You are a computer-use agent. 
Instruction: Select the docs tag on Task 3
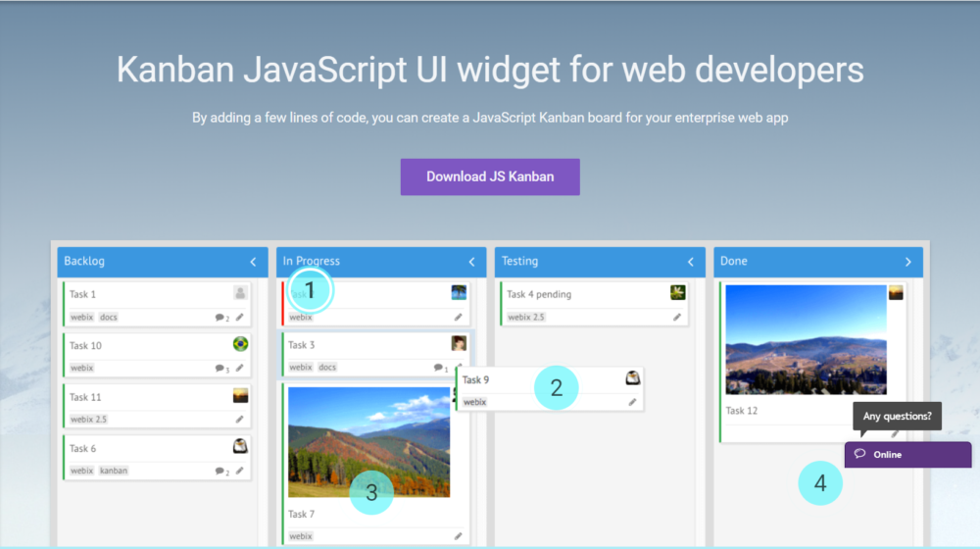tap(327, 367)
